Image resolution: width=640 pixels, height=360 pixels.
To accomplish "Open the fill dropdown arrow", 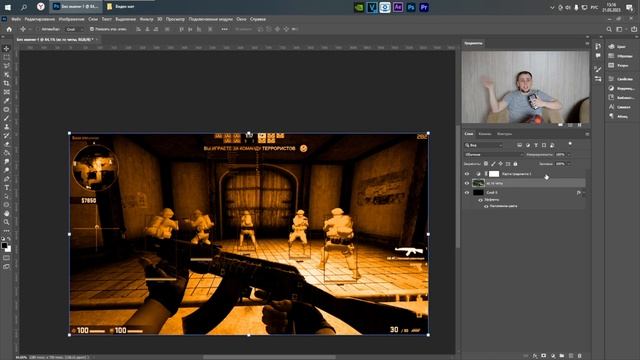I will [x=569, y=164].
